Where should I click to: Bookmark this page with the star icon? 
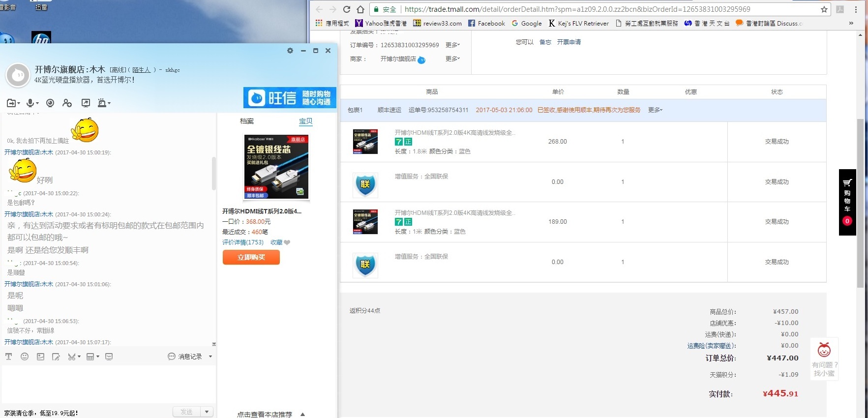[x=824, y=9]
